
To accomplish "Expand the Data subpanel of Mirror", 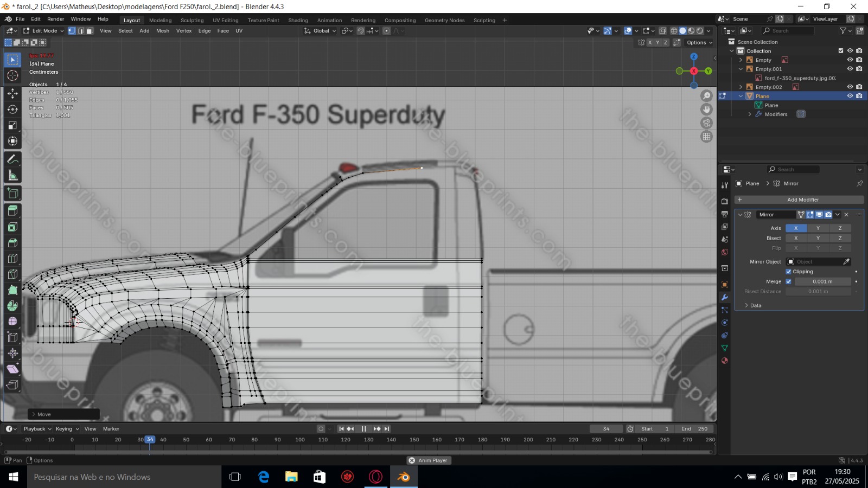I will (746, 305).
